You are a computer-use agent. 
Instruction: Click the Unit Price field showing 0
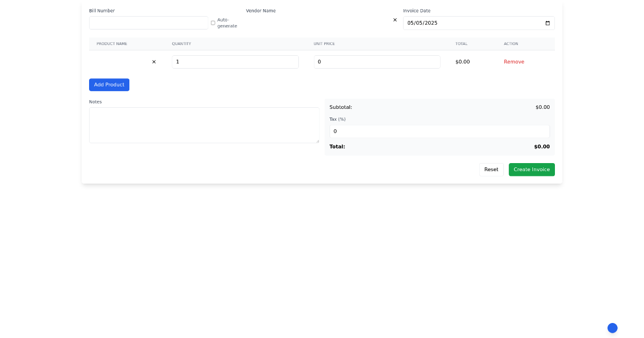click(x=377, y=62)
